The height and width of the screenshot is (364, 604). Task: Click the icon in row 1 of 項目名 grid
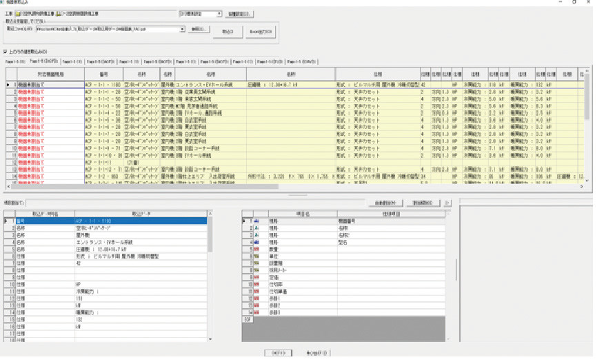[256, 221]
